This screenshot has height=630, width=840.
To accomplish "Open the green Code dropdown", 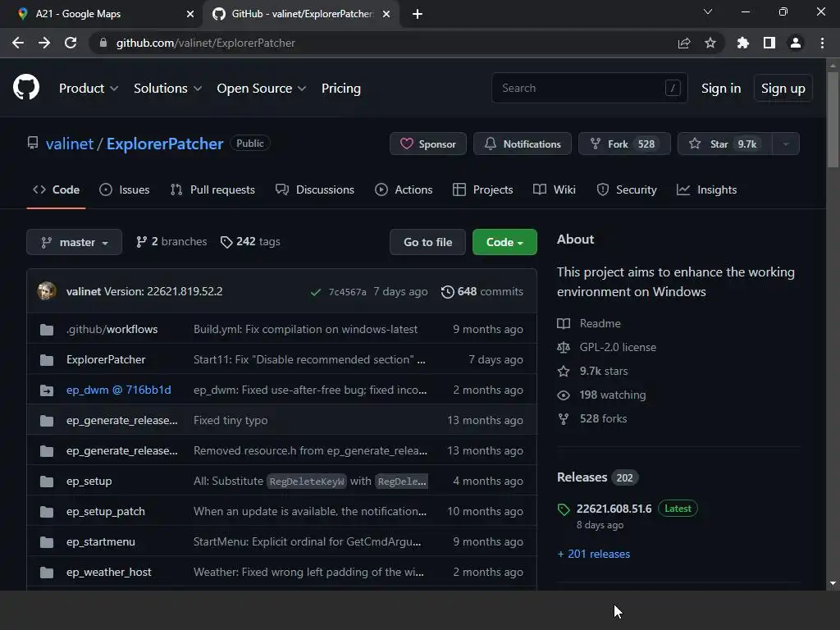I will click(504, 242).
